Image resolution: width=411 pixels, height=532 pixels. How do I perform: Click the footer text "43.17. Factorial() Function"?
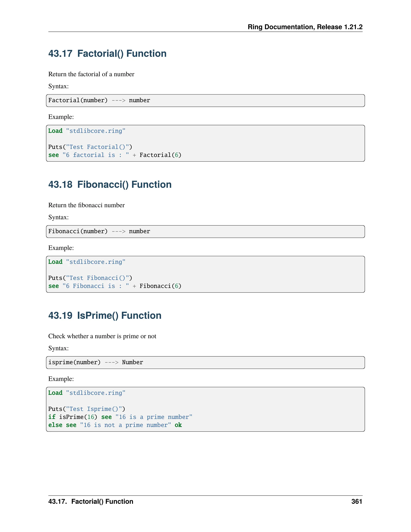pos(91,501)
